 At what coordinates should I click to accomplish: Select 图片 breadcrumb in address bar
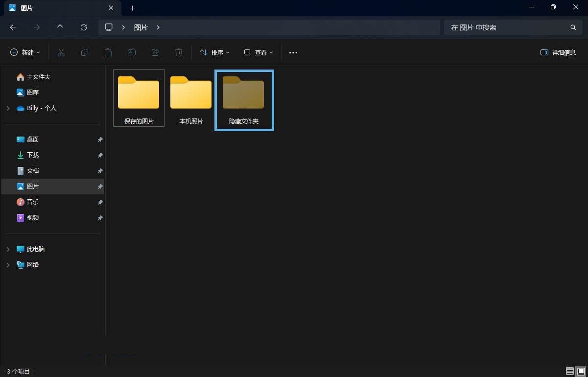pyautogui.click(x=141, y=27)
